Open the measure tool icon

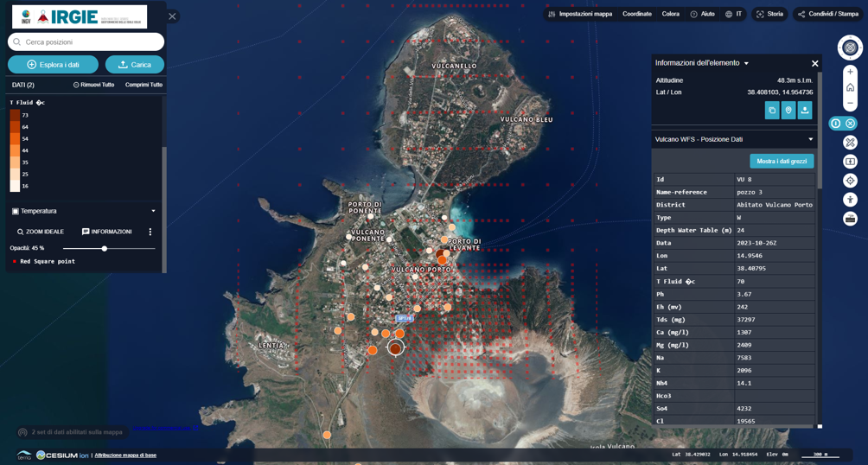(x=851, y=143)
